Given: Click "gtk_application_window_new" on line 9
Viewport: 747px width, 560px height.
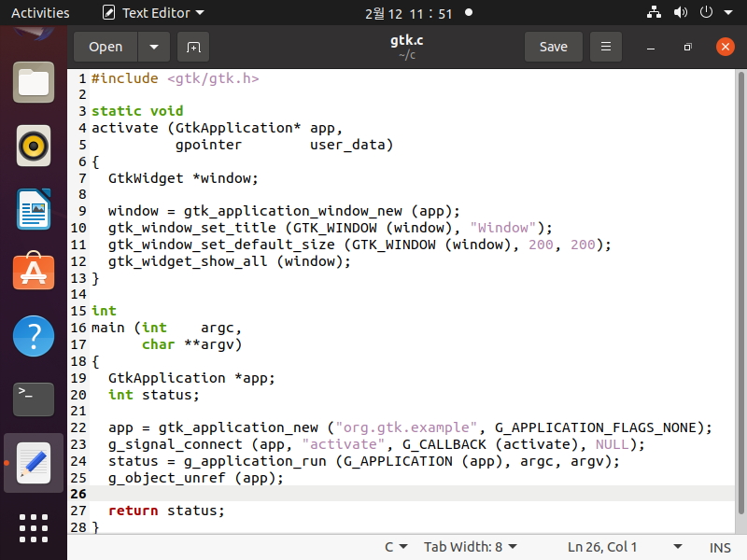Looking at the screenshot, I should click(292, 211).
